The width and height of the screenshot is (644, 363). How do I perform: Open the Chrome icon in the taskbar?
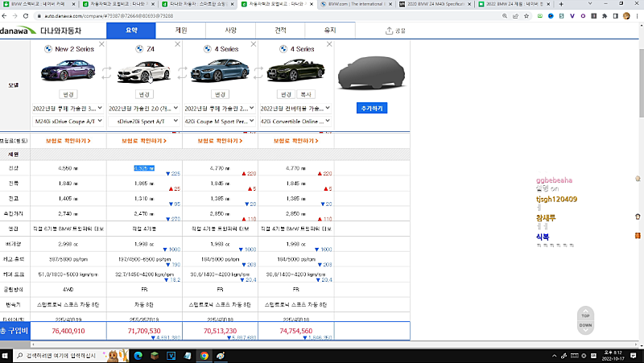pos(204,355)
